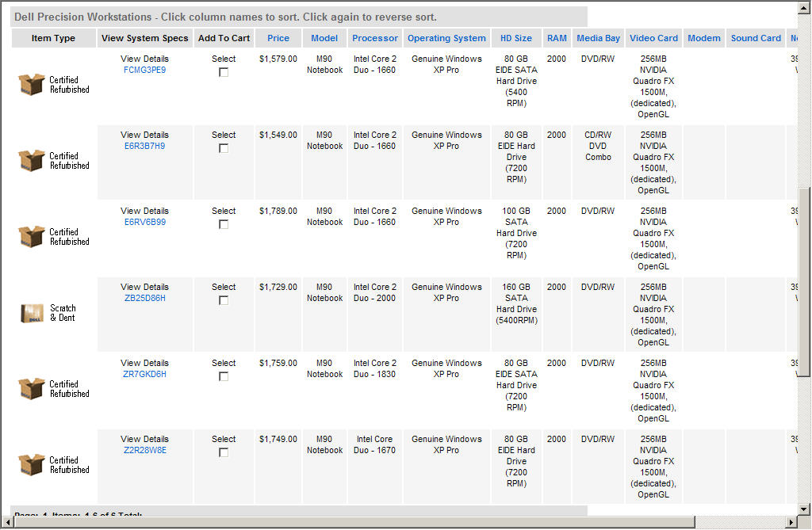Click the Scratch & Dent Dell box icon
Image resolution: width=812 pixels, height=530 pixels.
pyautogui.click(x=32, y=313)
